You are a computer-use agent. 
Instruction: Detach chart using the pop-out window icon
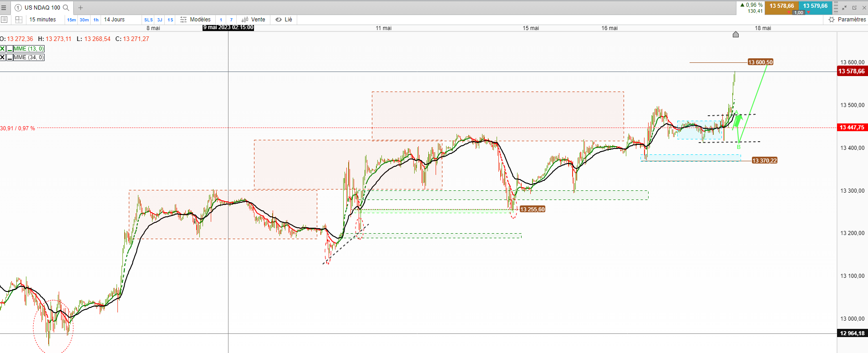point(854,8)
